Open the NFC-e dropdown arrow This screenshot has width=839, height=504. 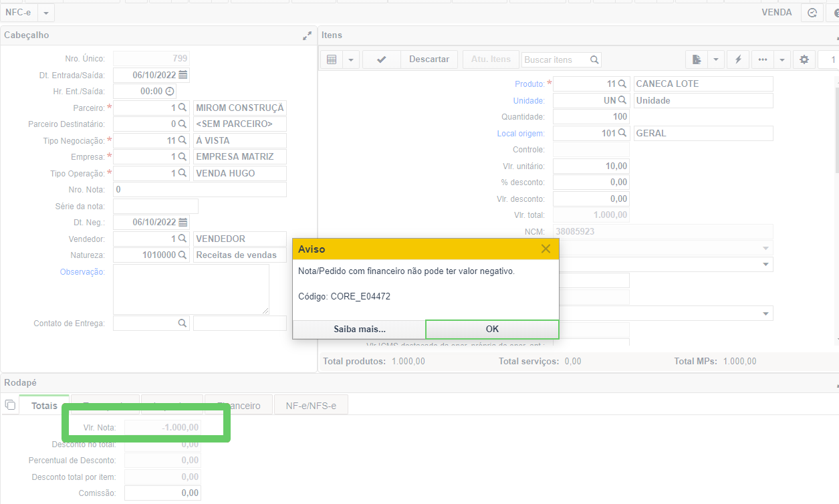[x=45, y=13]
